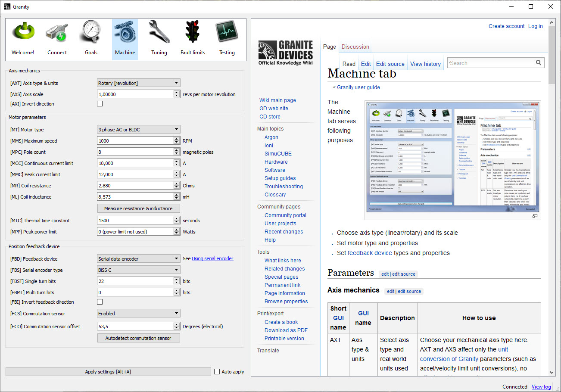Viewport: 561px width, 392px height.
Task: Open the Commutation sensor dropdown
Action: tap(138, 314)
